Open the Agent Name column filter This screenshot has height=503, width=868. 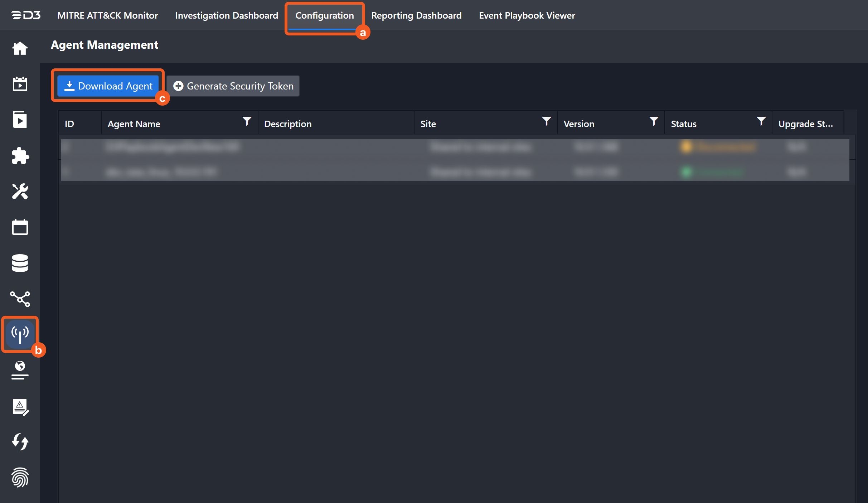pos(247,122)
